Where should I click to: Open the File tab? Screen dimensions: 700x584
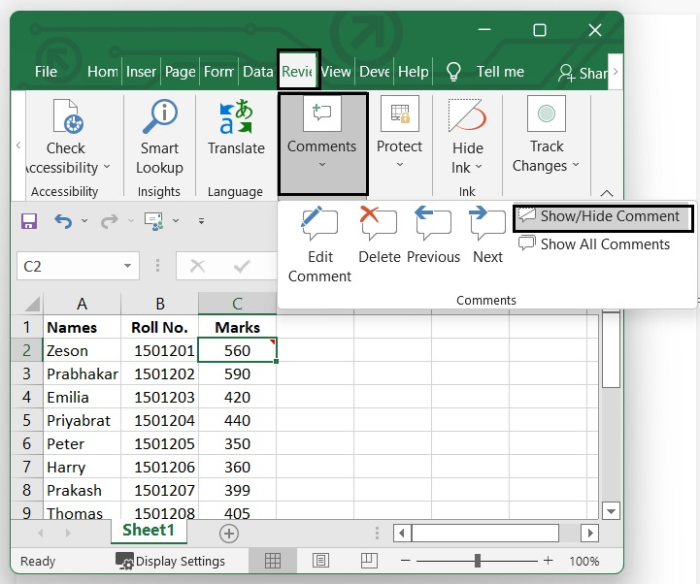click(x=46, y=72)
